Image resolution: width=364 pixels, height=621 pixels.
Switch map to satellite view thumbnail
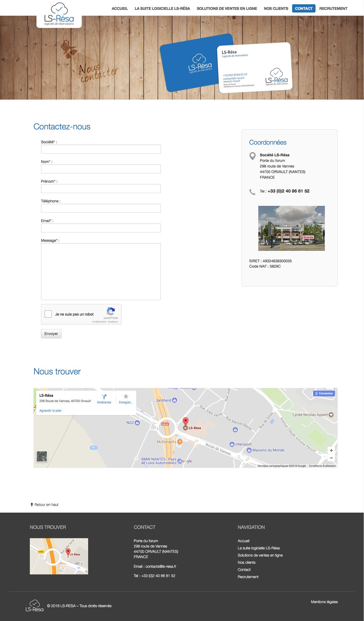(x=42, y=456)
